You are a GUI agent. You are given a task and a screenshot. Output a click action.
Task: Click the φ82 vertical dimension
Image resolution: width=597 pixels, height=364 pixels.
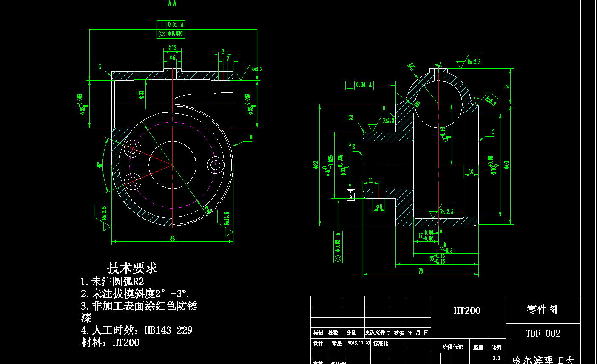coord(316,165)
